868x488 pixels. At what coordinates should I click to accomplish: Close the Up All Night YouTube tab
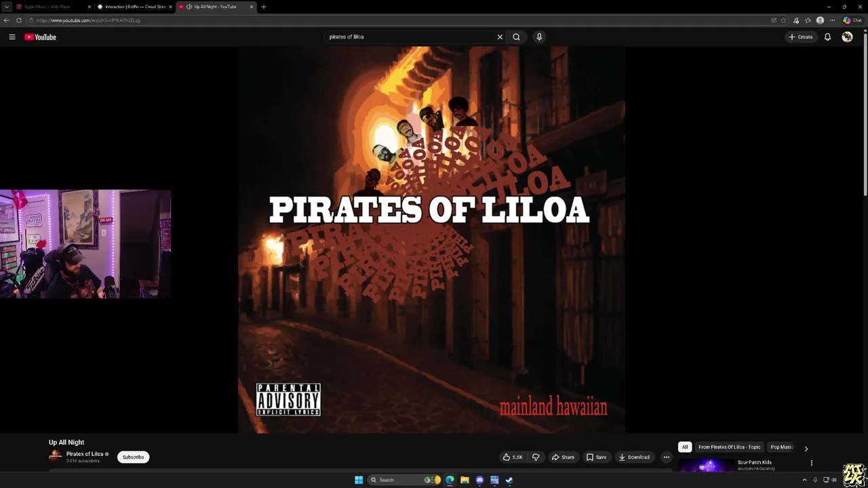252,7
